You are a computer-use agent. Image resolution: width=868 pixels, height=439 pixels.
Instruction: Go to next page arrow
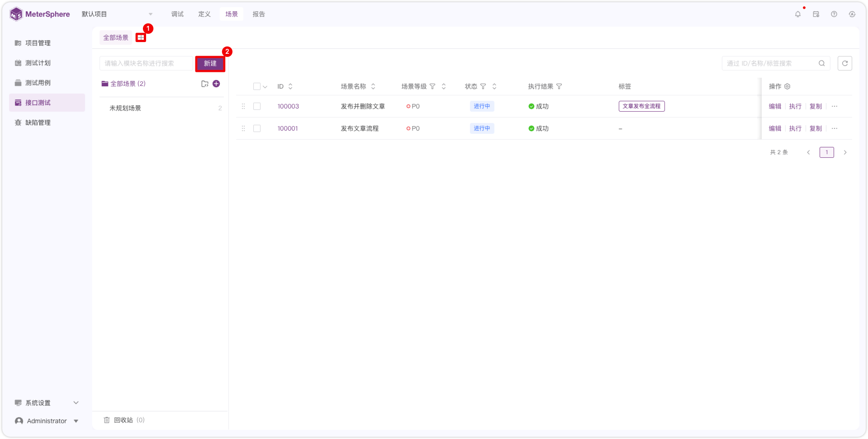coord(845,152)
